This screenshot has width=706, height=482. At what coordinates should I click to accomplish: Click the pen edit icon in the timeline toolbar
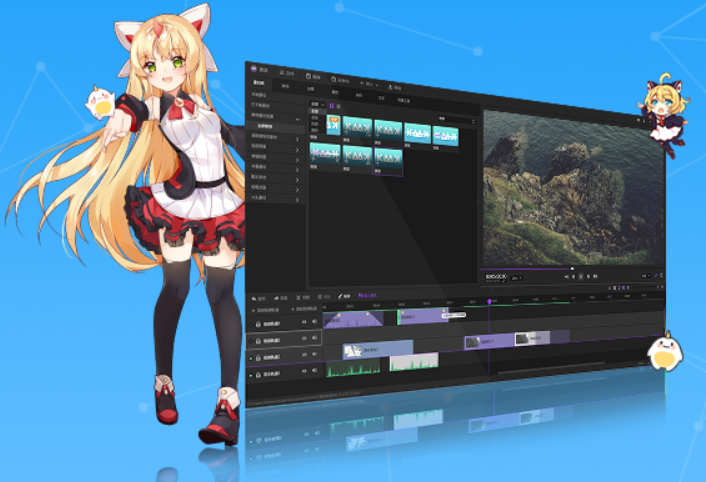click(x=340, y=296)
